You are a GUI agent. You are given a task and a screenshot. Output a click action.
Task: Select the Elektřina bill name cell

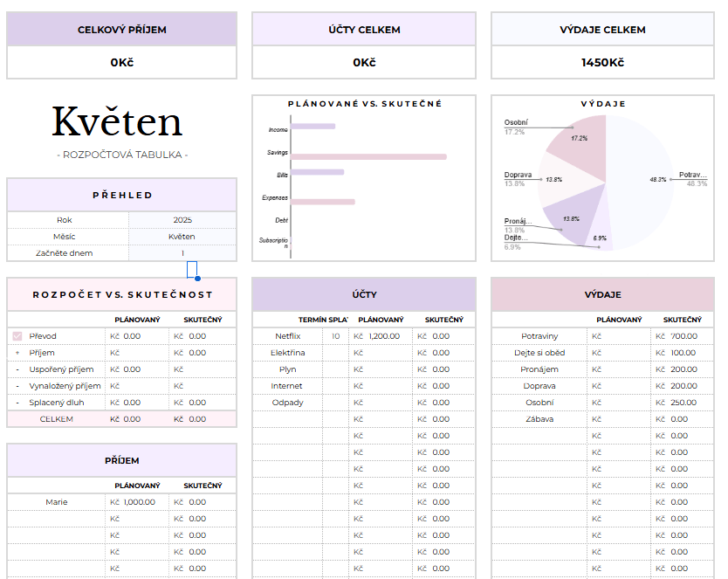288,353
